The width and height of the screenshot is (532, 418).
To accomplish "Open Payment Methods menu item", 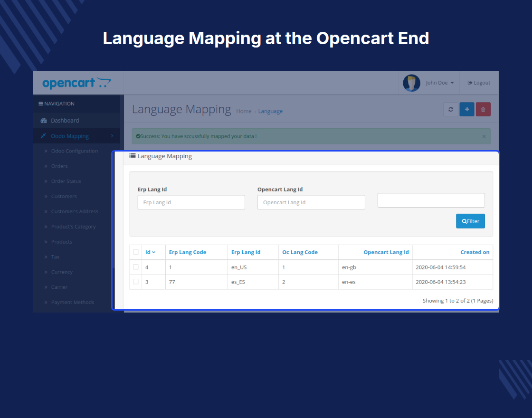I will tap(73, 302).
